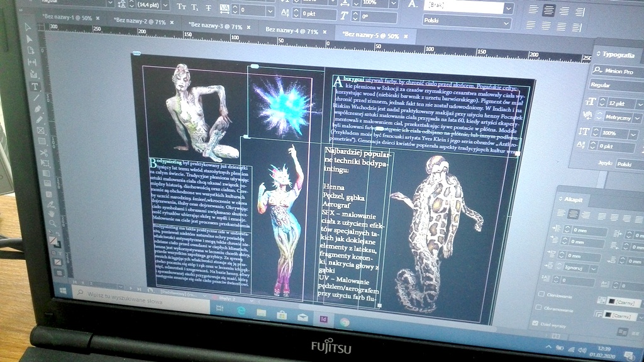
Task: Click the Strikethrough icon in control bar
Action: click(x=209, y=8)
